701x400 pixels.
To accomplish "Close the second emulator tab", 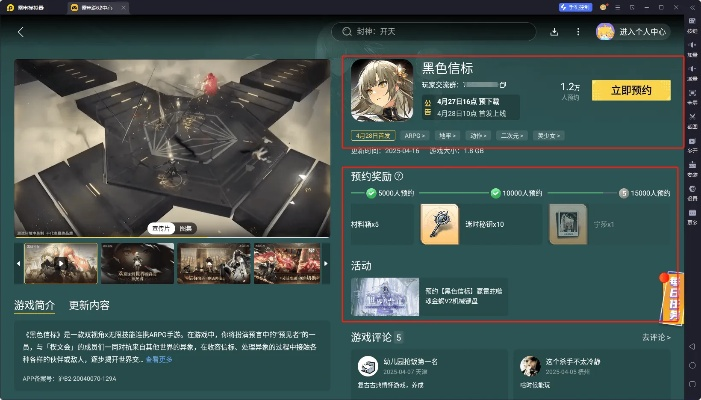I will [123, 8].
